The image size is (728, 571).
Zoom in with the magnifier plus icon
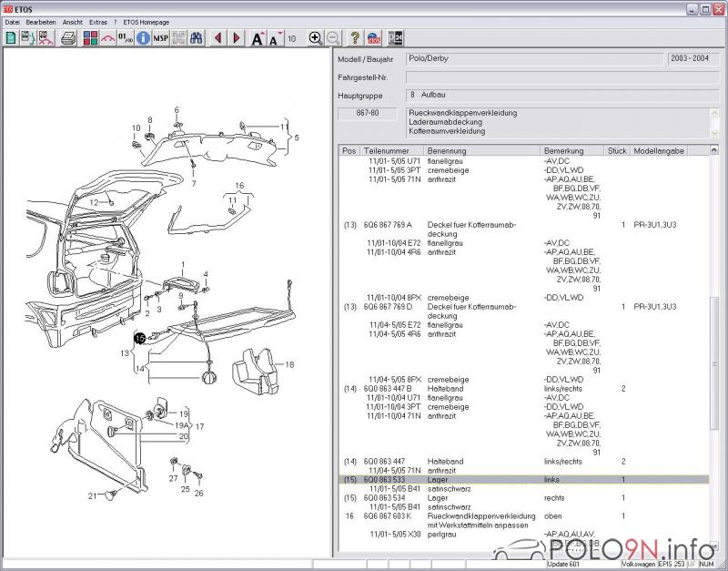tap(315, 38)
